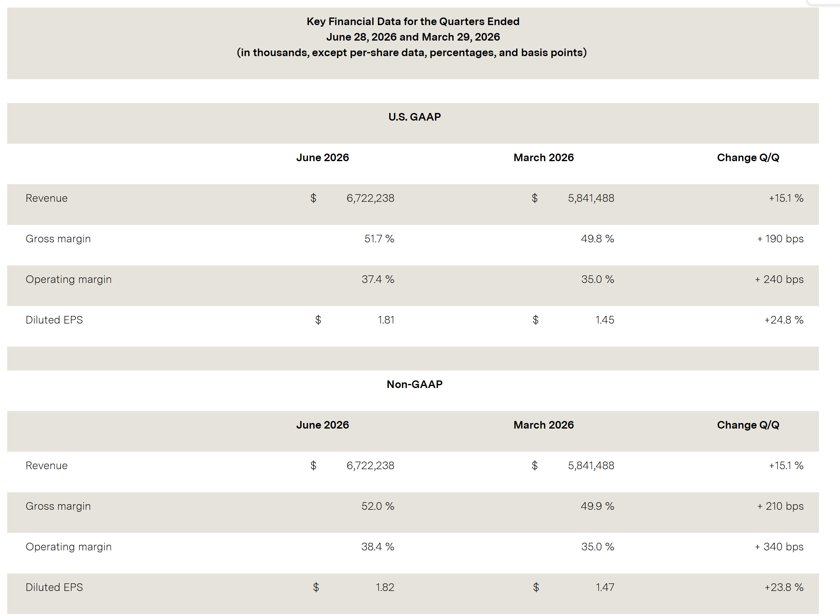Click Non-GAAP diluted EPS value 1.82
840x616 pixels.
click(x=385, y=587)
